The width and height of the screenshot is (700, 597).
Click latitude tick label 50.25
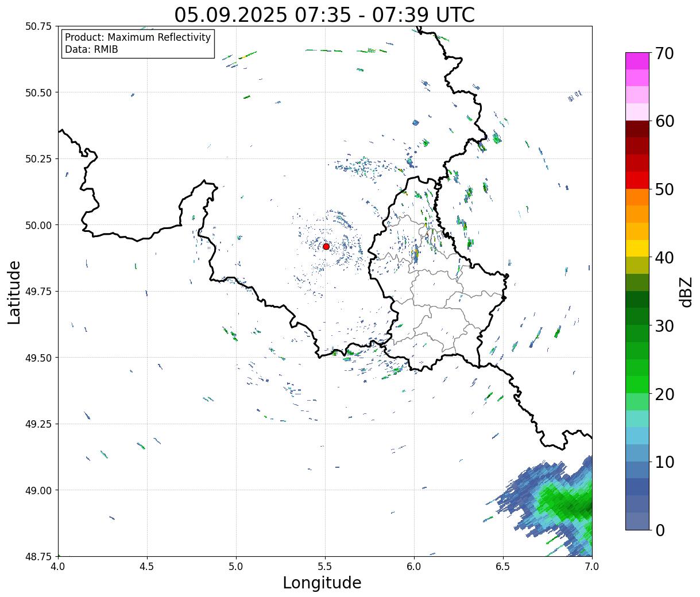pos(38,159)
